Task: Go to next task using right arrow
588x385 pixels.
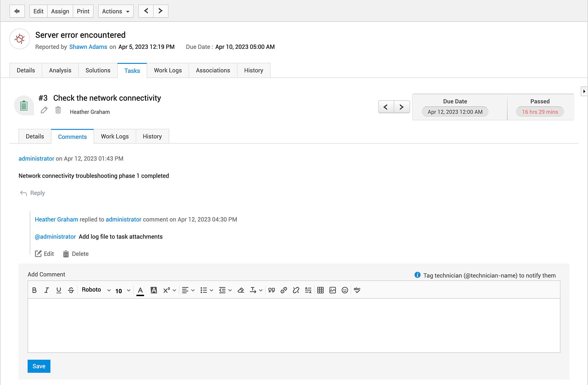Action: point(402,107)
